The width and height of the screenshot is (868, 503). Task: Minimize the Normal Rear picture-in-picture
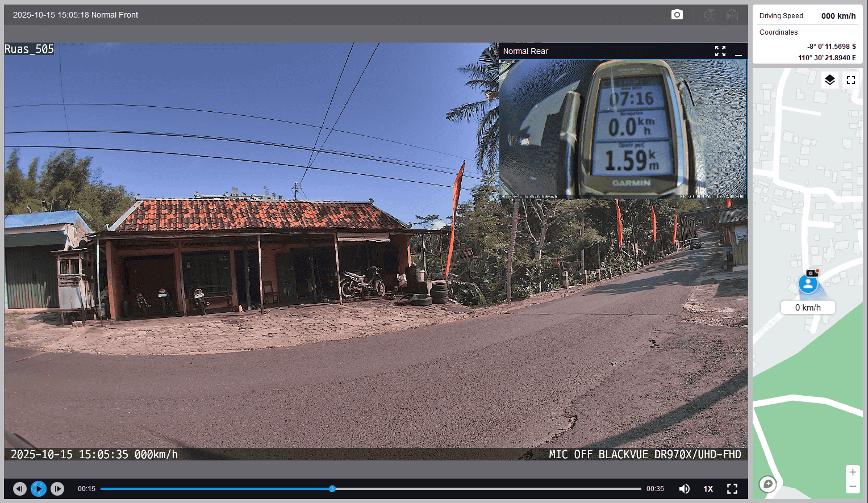738,52
